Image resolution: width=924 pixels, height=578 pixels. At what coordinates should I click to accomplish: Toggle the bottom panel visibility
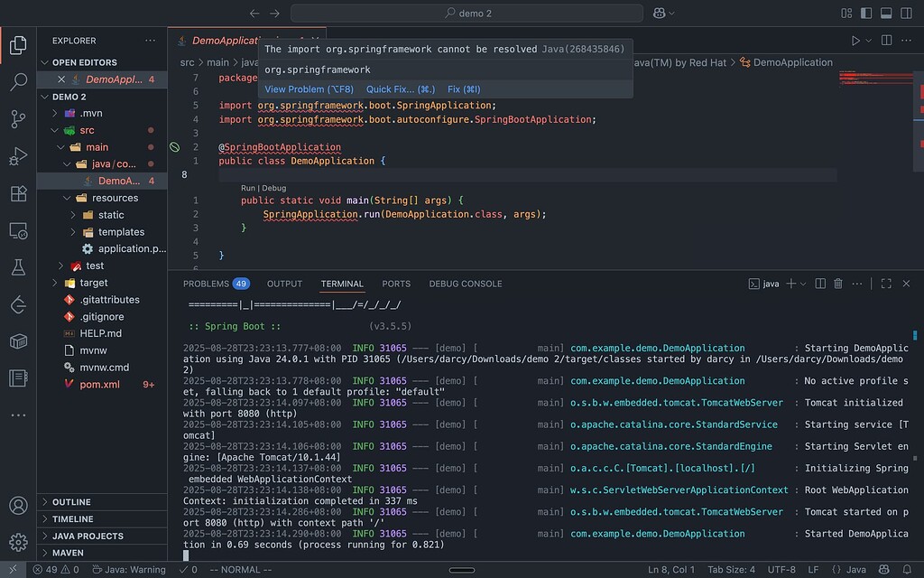click(886, 13)
